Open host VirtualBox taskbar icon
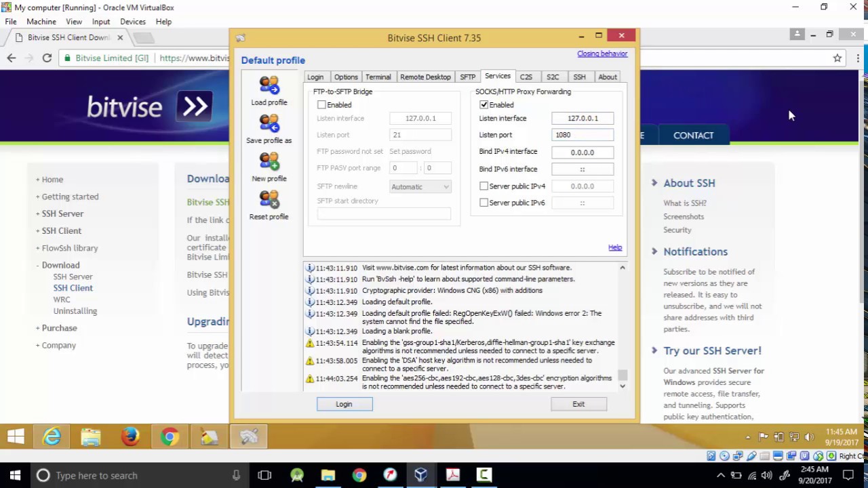The image size is (868, 488). pyautogui.click(x=421, y=475)
